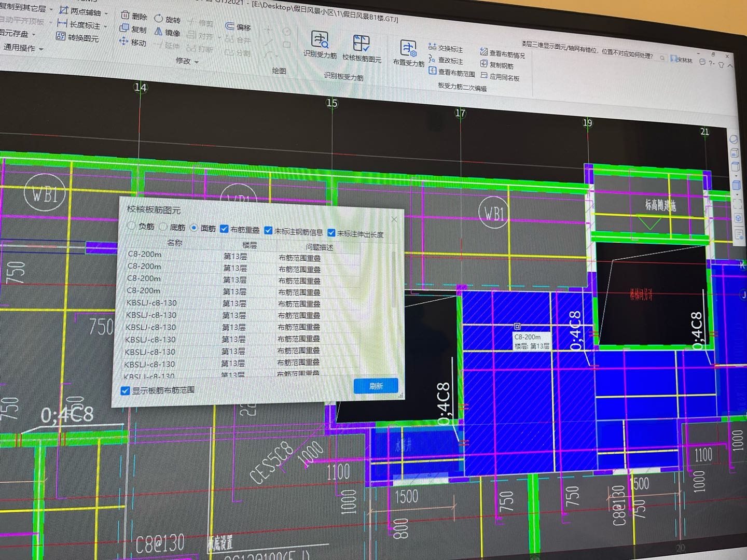
Task: Click the feedback face icon in the title bar
Action: coord(702,62)
